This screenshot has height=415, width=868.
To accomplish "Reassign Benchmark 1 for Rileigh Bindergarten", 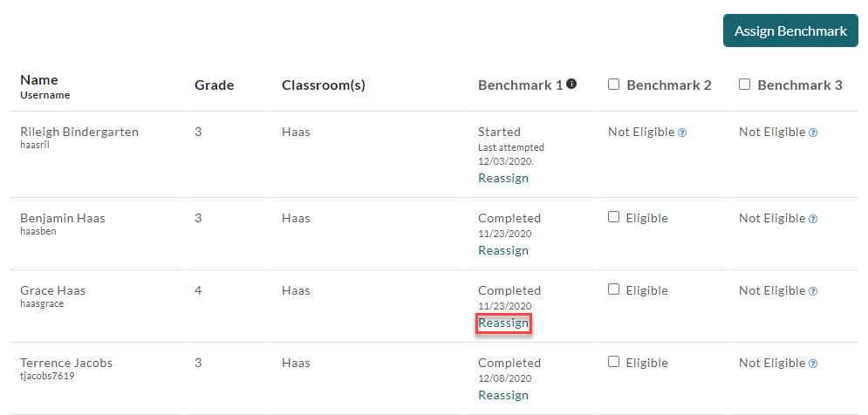I will pyautogui.click(x=503, y=178).
